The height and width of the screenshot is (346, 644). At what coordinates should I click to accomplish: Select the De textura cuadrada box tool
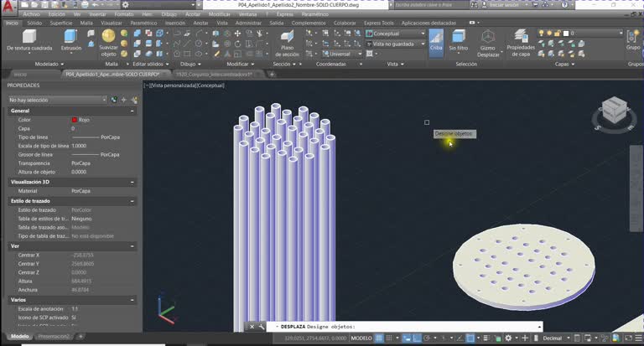point(29,40)
